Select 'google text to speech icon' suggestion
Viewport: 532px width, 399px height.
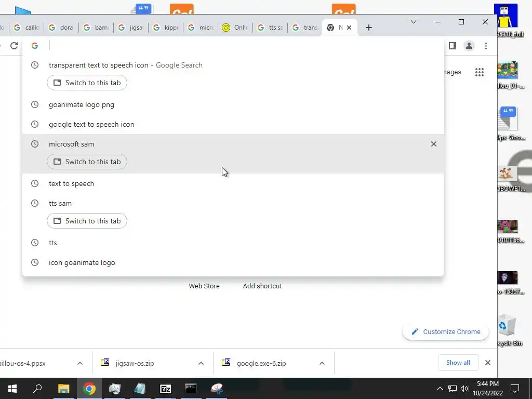pos(233,124)
